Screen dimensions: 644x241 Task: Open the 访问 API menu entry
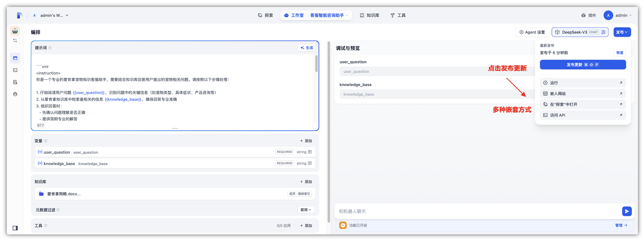point(583,115)
